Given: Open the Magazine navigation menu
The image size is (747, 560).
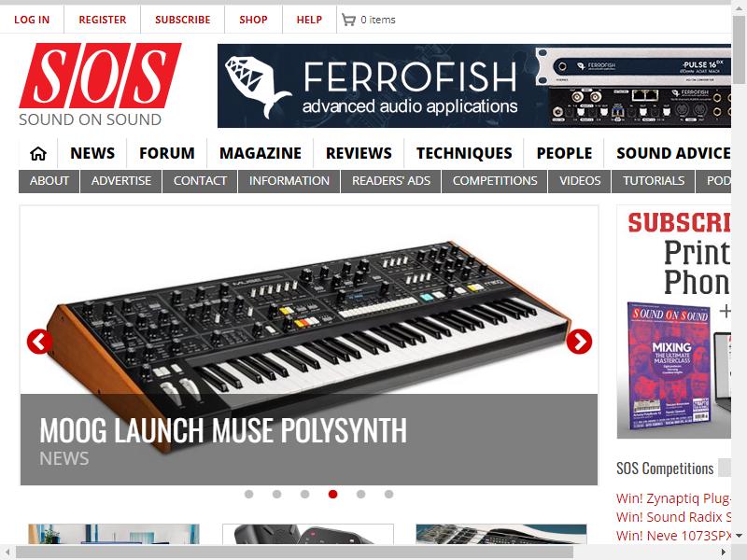Looking at the screenshot, I should (261, 153).
